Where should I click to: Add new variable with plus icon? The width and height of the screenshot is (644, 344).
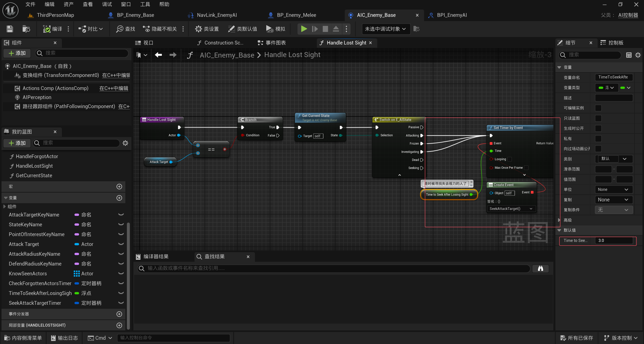click(x=119, y=198)
